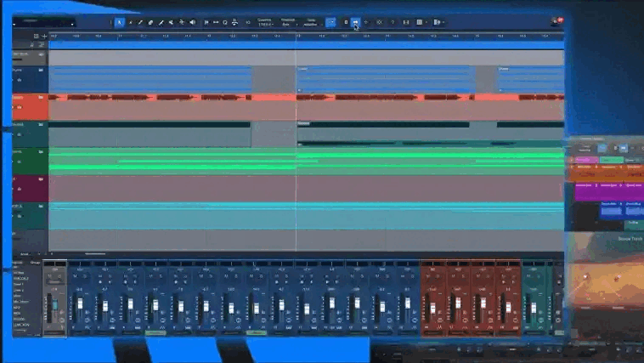Select the Arrow tool in the toolbar

coord(120,22)
